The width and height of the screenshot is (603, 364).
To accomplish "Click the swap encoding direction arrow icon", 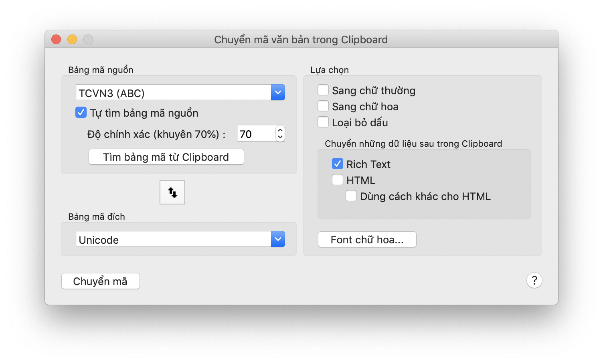I will click(x=172, y=192).
